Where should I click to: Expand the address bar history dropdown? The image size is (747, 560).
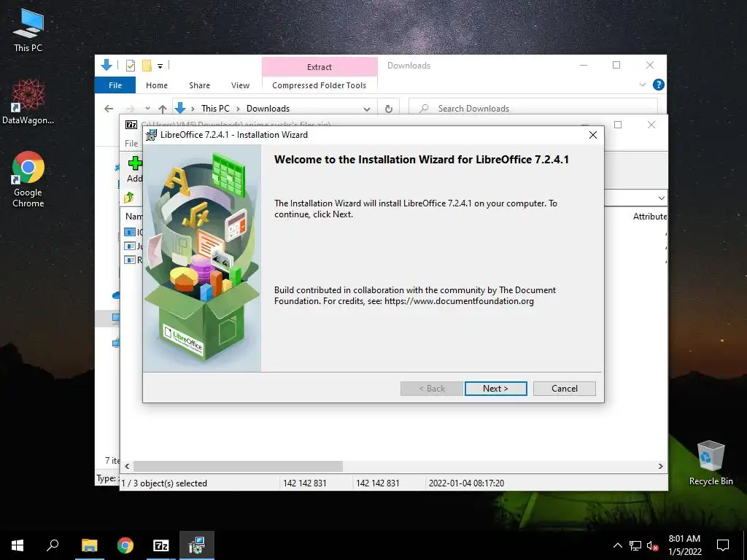click(366, 109)
